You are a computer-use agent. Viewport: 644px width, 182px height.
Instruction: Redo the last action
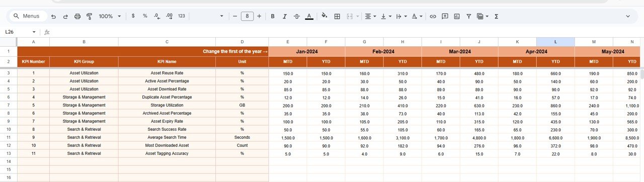65,16
